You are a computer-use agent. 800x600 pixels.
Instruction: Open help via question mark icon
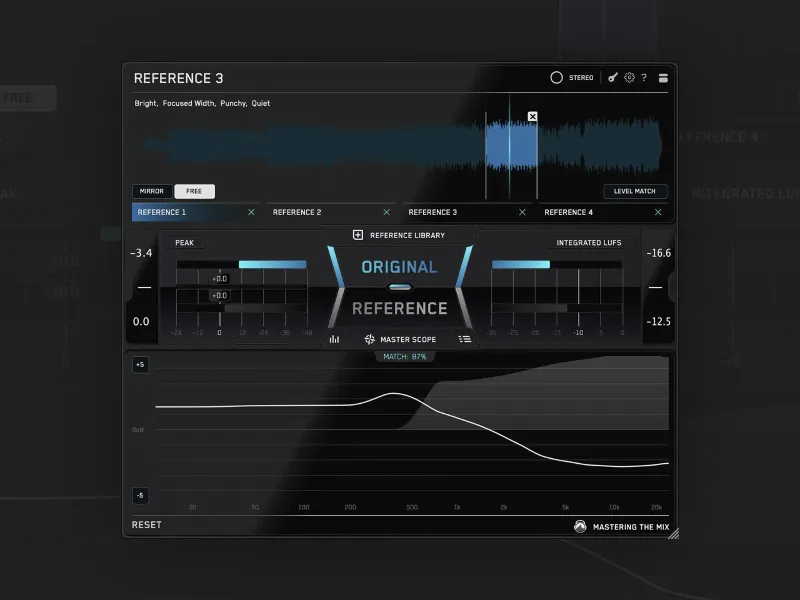click(644, 78)
